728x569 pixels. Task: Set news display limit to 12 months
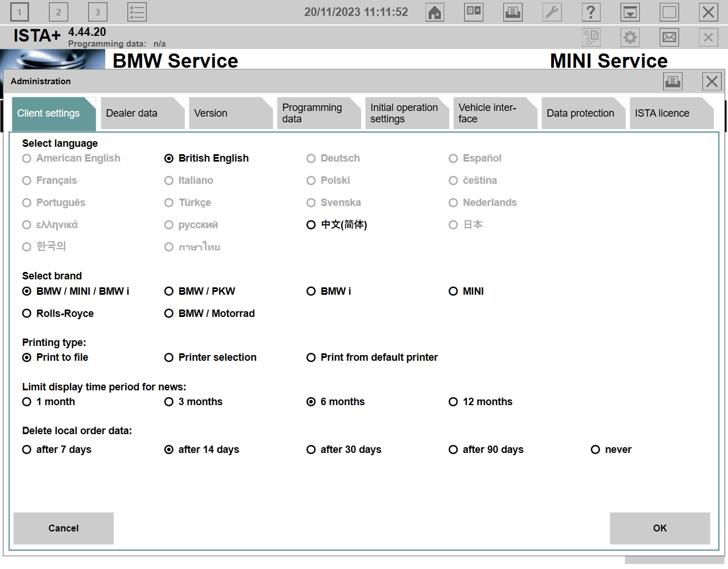pyautogui.click(x=453, y=402)
